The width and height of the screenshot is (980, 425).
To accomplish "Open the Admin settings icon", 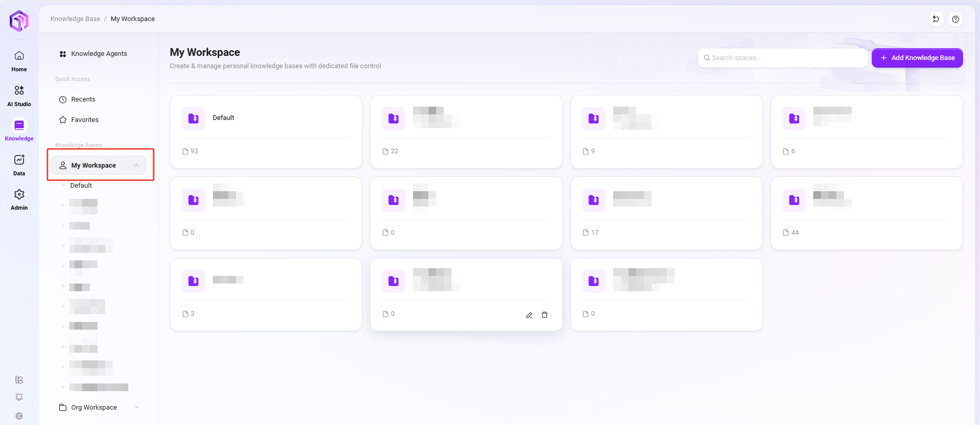I will point(19,199).
